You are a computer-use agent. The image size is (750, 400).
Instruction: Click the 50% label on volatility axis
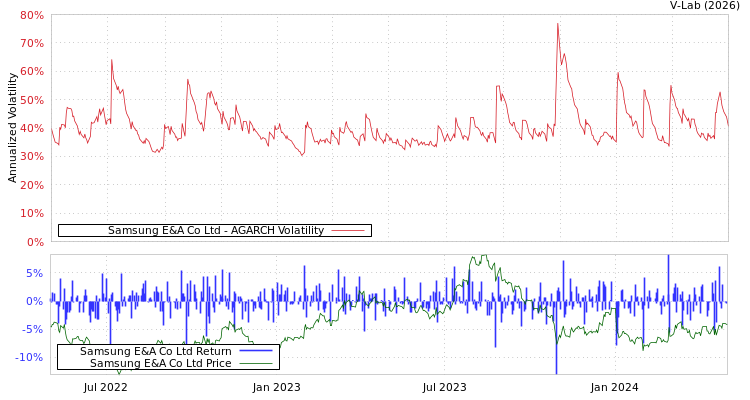tap(31, 100)
